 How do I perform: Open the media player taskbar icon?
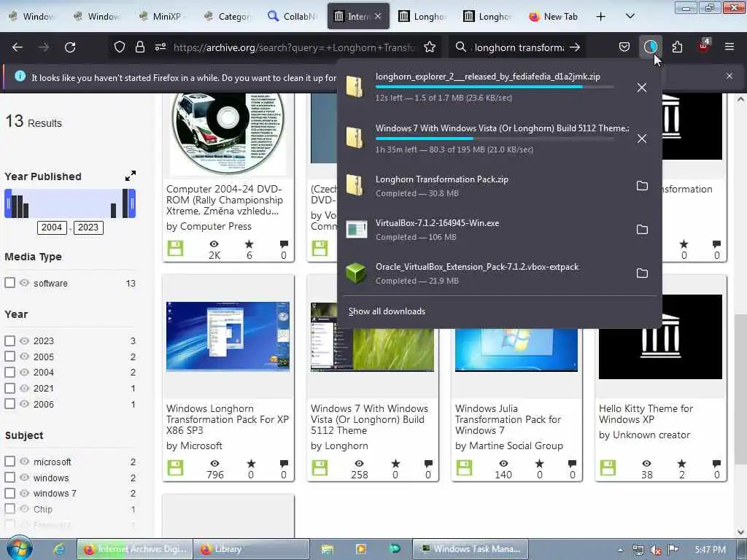point(360,549)
